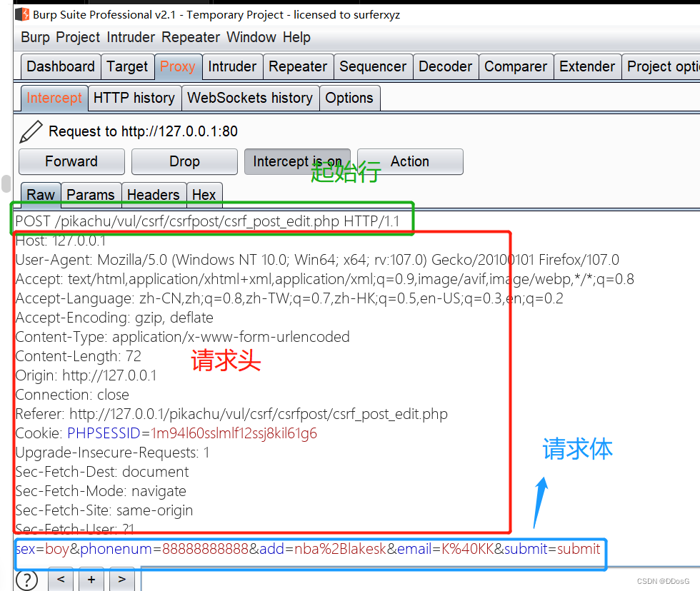Click the phonenum value 88888888888

point(206,549)
